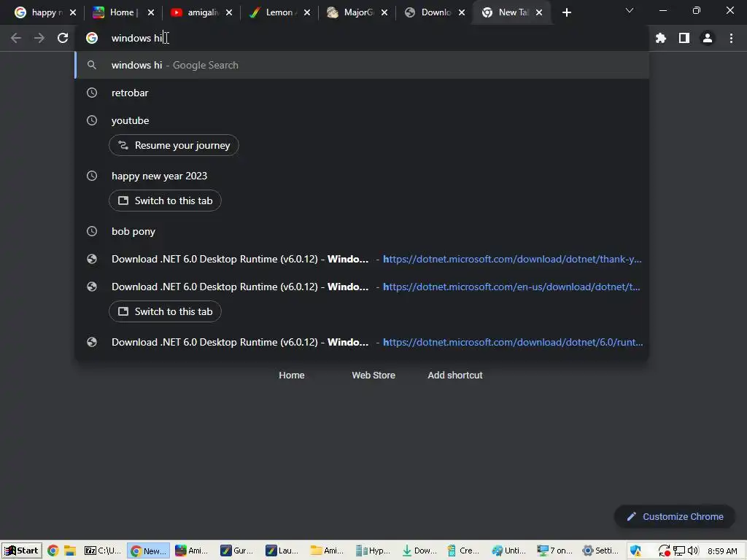Close the New Tab tab

(539, 12)
